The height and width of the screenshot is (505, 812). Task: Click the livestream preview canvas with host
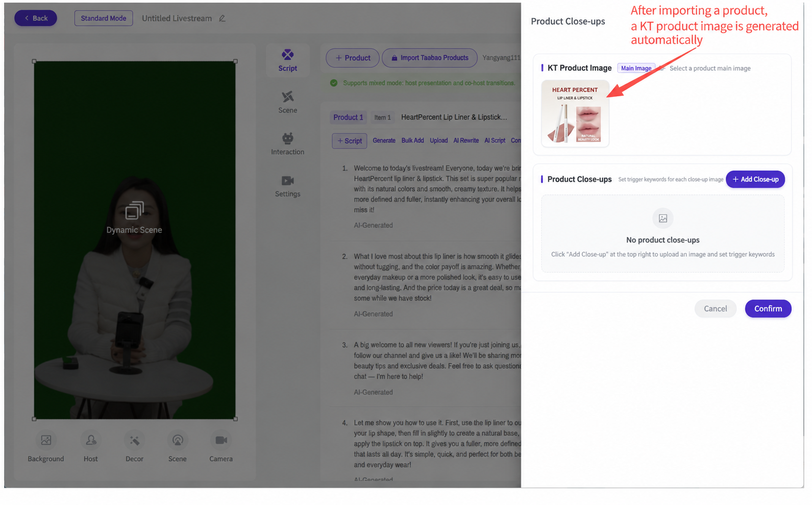click(135, 240)
